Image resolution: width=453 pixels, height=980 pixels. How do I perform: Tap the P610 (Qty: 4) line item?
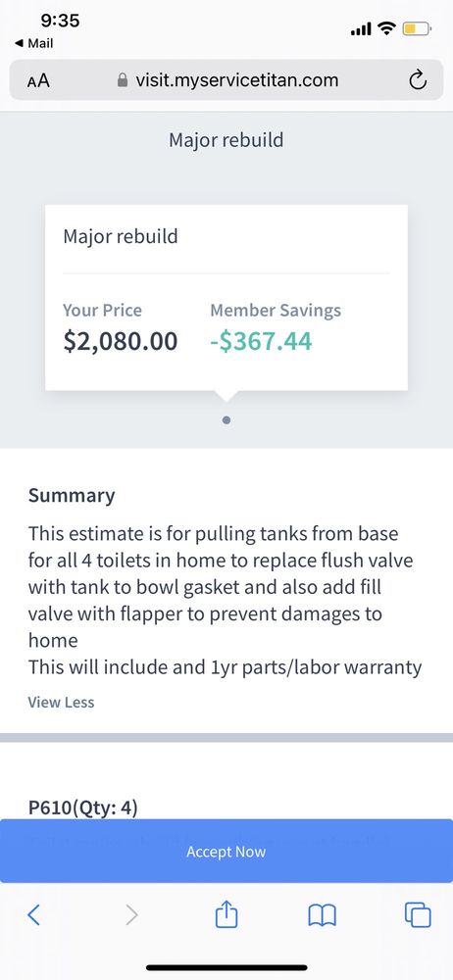tap(82, 808)
